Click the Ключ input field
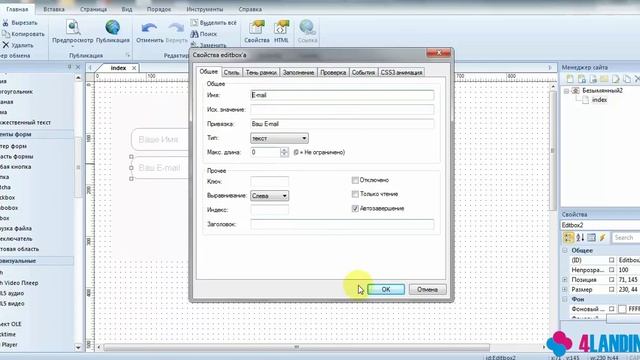 269,181
